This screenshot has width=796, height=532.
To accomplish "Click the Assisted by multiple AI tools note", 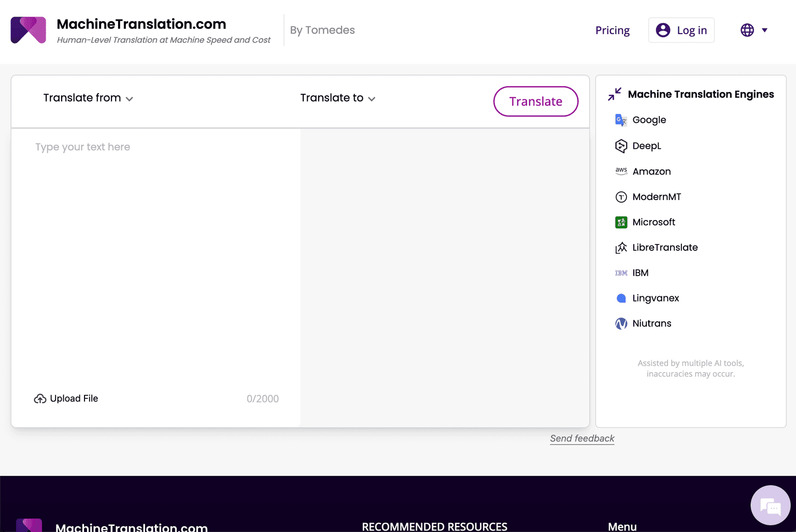I will [691, 368].
